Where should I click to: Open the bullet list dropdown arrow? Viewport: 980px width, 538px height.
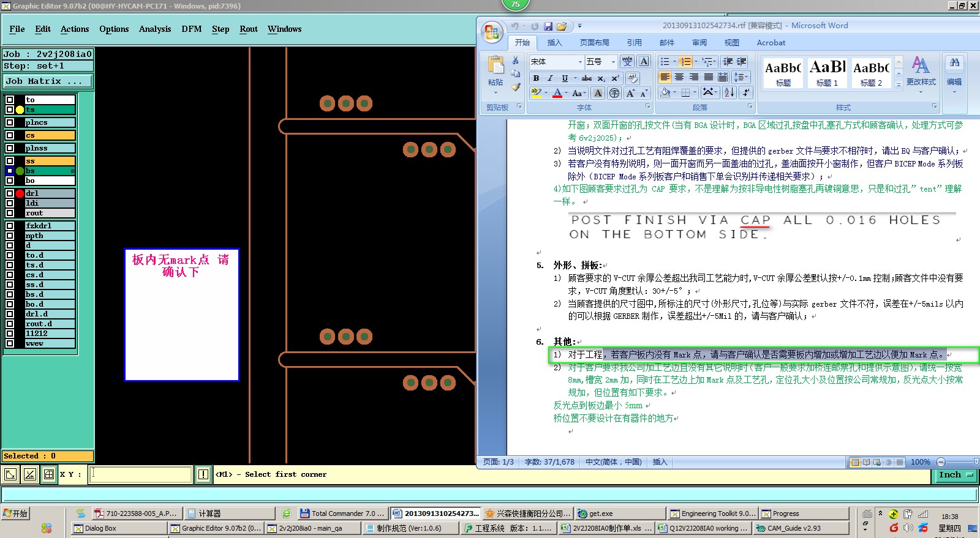(674, 62)
